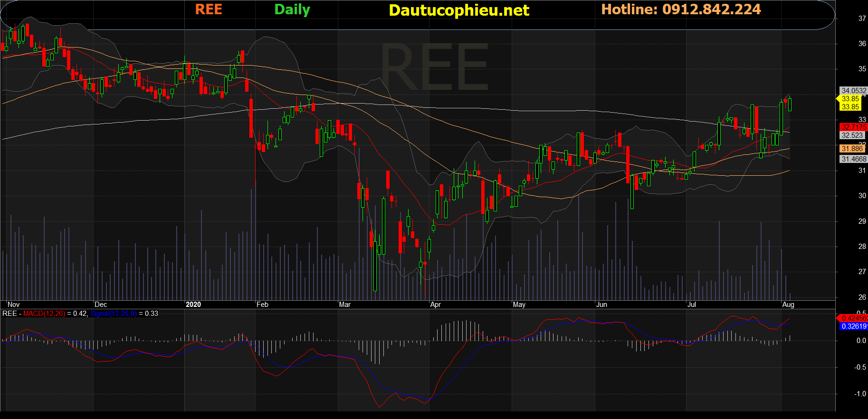868x419 pixels.
Task: Select the Apr month label on time axis
Action: pyautogui.click(x=436, y=305)
